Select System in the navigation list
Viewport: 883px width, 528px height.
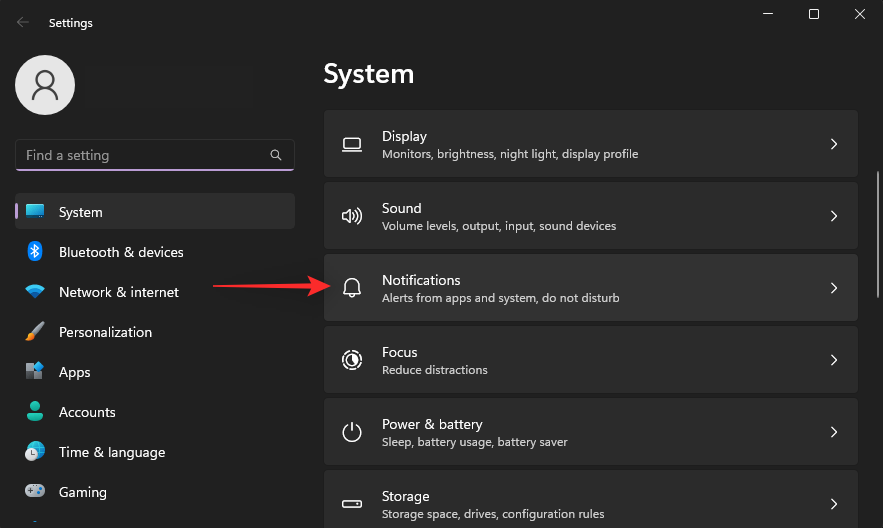[80, 212]
